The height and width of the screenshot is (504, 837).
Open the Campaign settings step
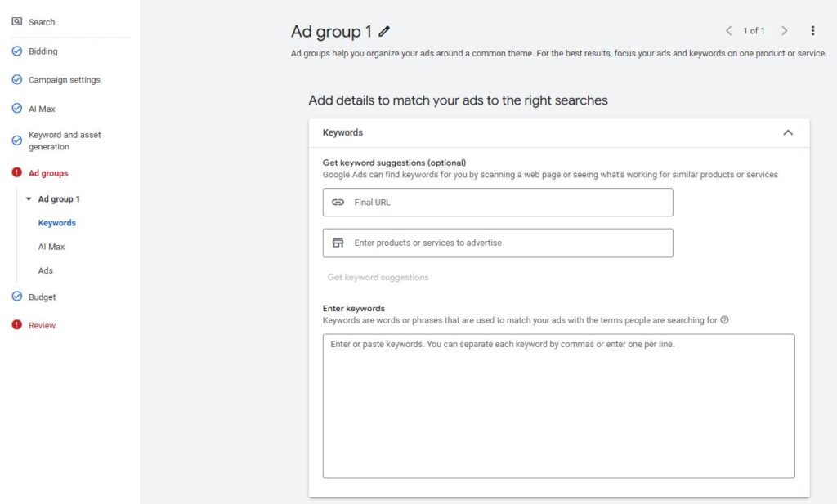pos(64,80)
